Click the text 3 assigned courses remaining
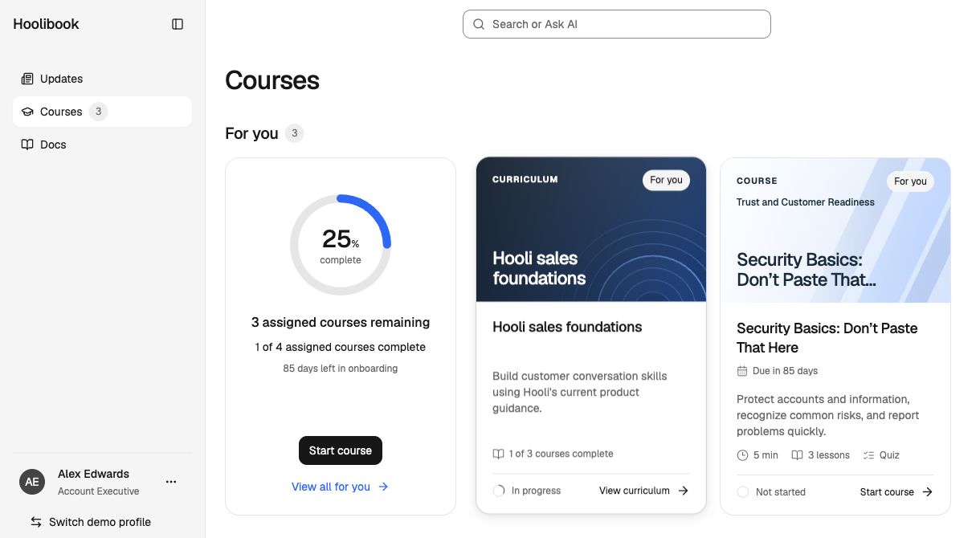This screenshot has height=538, width=980. 341,322
